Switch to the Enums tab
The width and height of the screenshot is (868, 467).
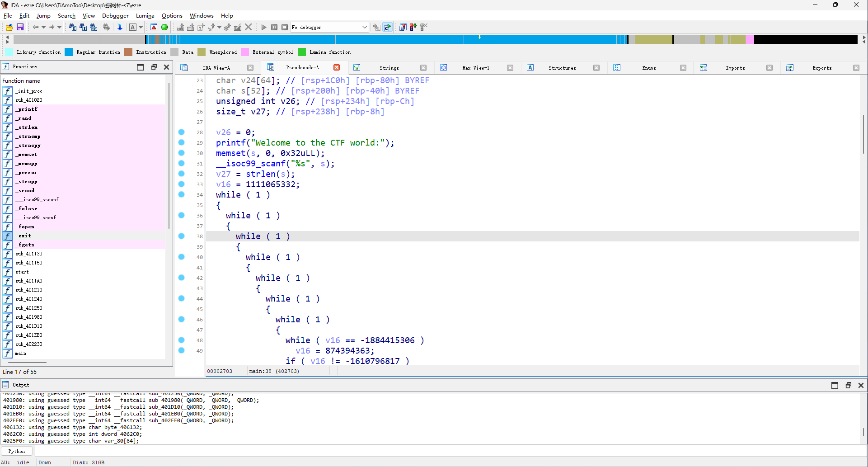pyautogui.click(x=649, y=68)
